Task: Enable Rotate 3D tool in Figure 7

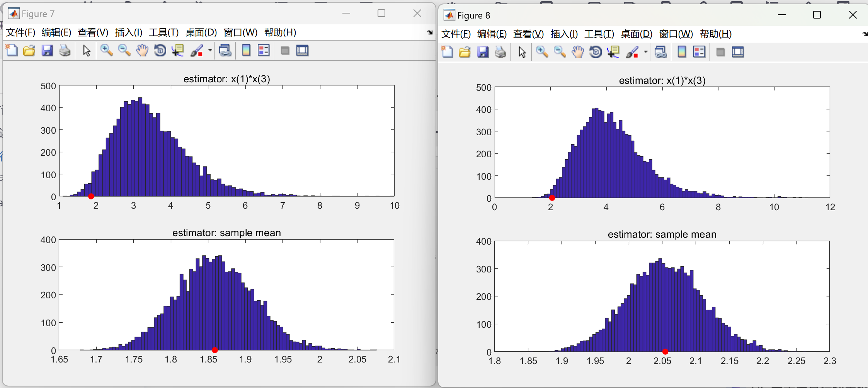Action: tap(160, 50)
